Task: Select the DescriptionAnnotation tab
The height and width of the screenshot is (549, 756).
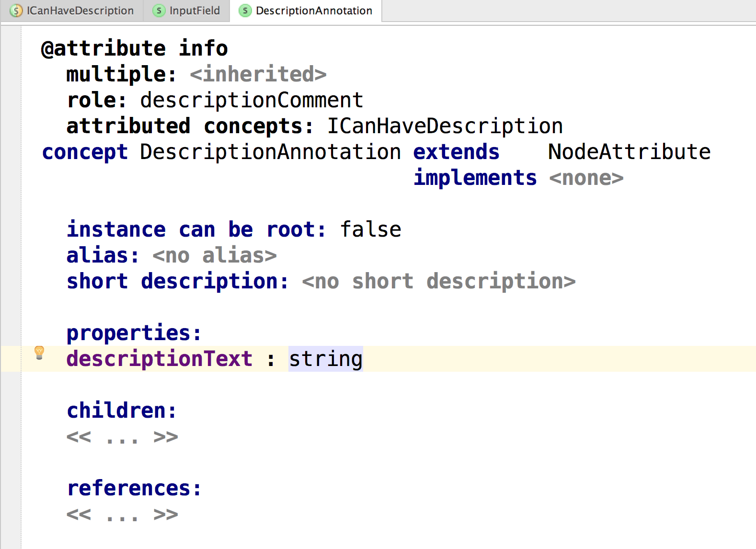Action: point(313,11)
